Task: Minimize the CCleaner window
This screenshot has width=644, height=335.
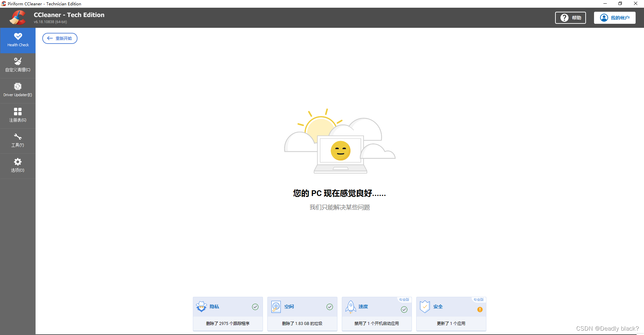Action: (x=605, y=4)
